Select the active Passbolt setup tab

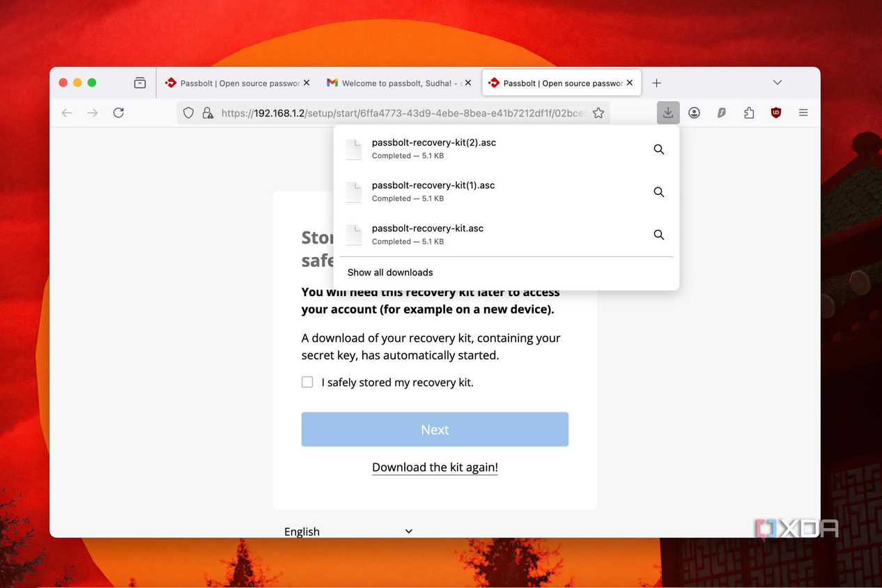click(x=562, y=83)
